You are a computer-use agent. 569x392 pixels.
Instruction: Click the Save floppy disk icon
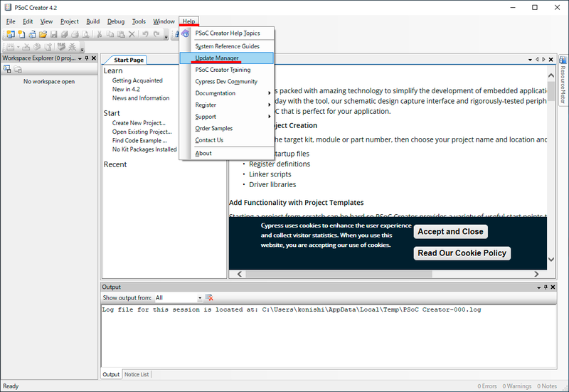point(54,34)
